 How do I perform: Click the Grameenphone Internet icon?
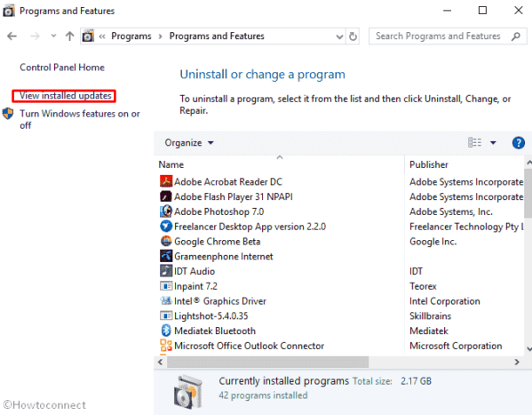pos(166,256)
